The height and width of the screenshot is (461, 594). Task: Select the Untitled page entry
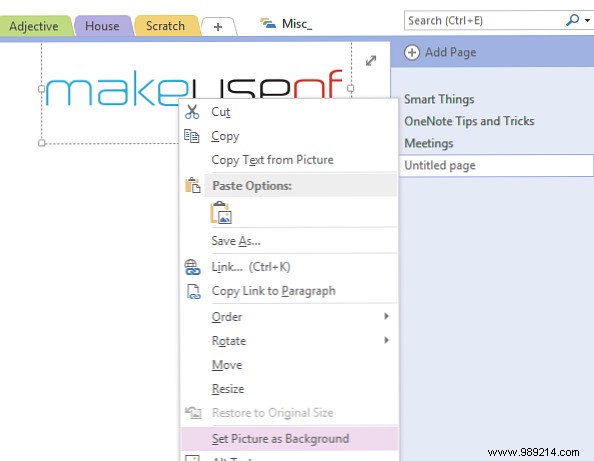click(x=496, y=165)
